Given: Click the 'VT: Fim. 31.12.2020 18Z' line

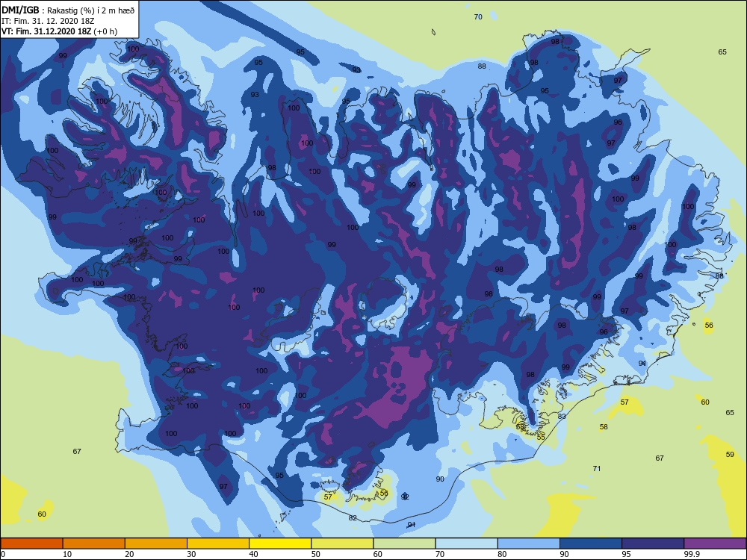Looking at the screenshot, I should pyautogui.click(x=46, y=31).
